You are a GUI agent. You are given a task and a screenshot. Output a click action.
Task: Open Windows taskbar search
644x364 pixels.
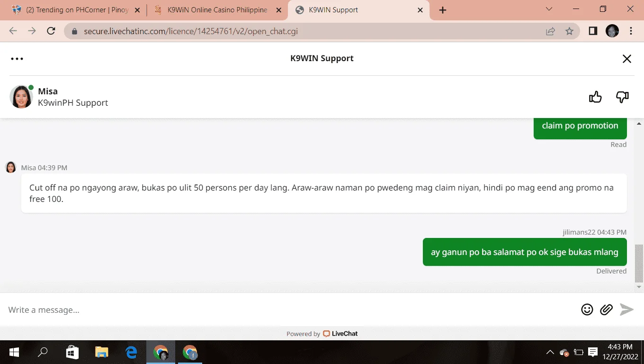(x=43, y=352)
